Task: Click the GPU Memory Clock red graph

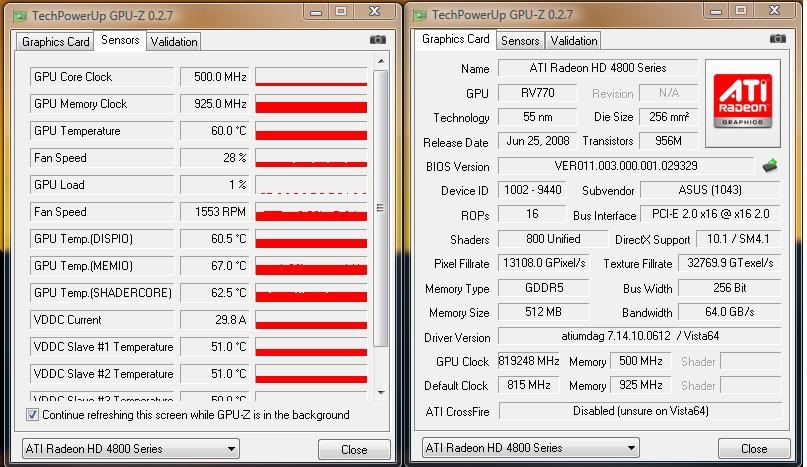Action: [x=311, y=104]
